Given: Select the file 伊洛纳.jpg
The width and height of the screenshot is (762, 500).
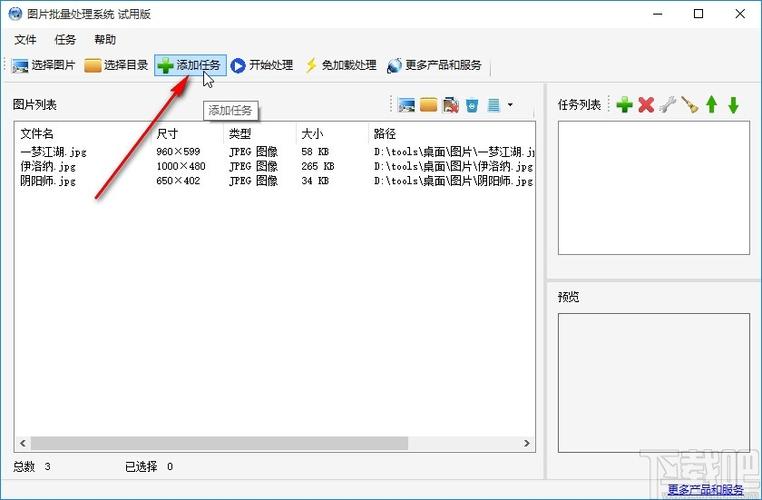Looking at the screenshot, I should 48,166.
